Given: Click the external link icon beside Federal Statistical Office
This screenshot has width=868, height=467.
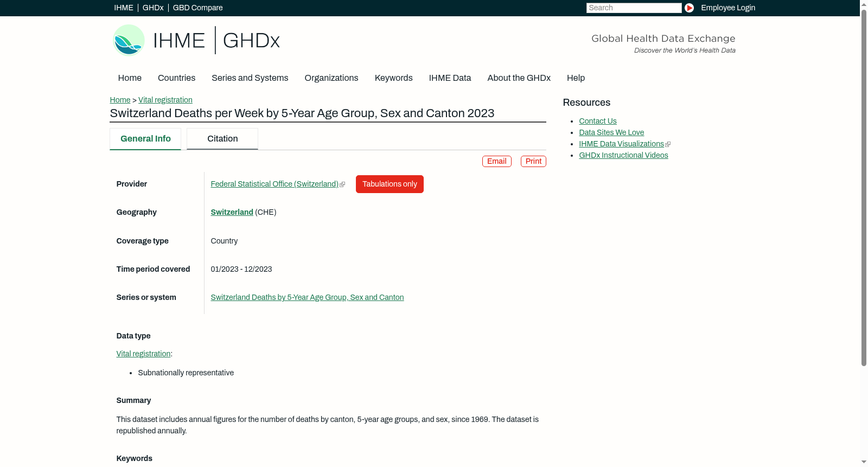Looking at the screenshot, I should point(342,184).
